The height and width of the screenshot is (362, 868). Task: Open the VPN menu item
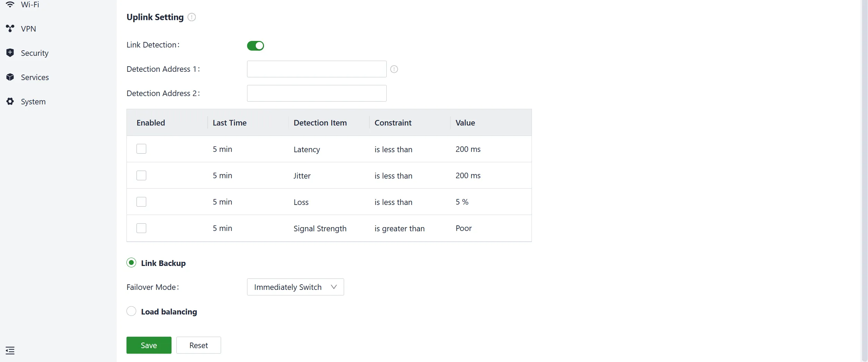pyautogui.click(x=28, y=29)
